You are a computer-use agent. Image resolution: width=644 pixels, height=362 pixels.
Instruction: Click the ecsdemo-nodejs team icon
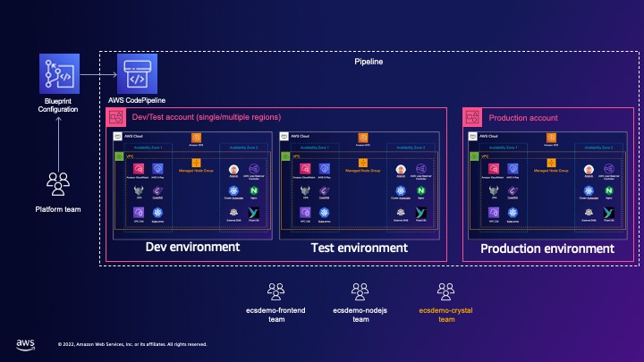click(x=360, y=291)
